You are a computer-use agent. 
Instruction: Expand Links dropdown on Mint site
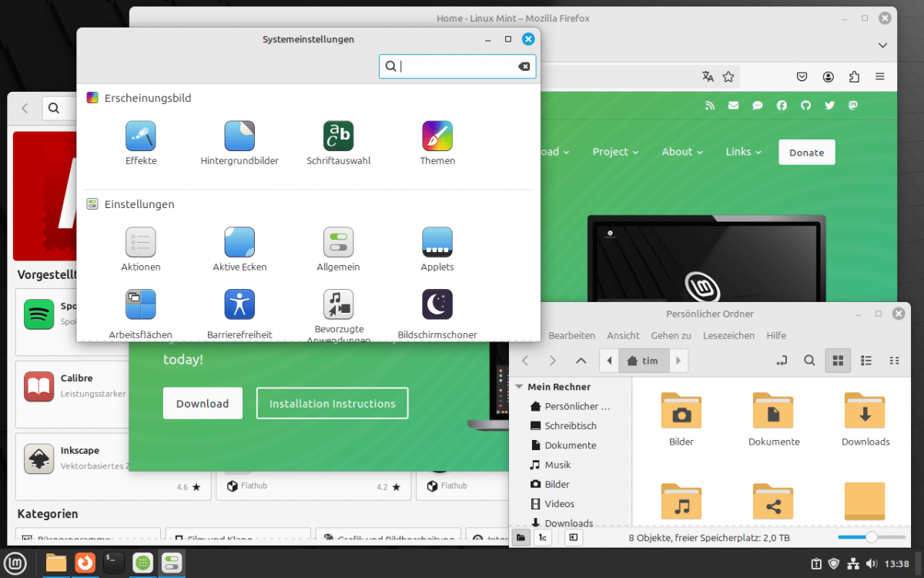pyautogui.click(x=743, y=152)
